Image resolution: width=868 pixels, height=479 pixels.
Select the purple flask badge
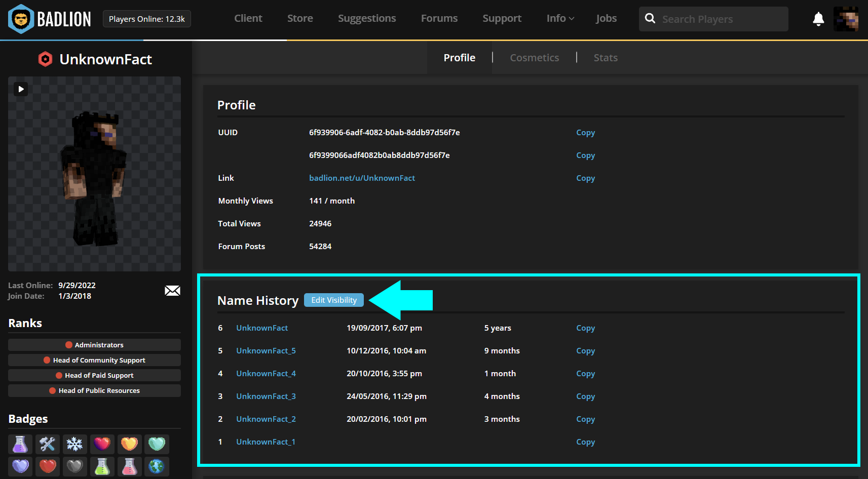pos(20,444)
